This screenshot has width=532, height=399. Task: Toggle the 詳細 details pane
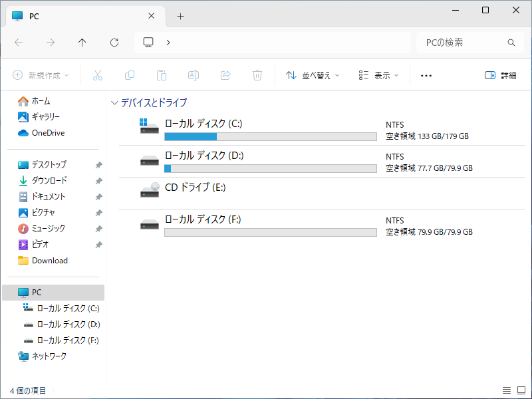pyautogui.click(x=503, y=75)
